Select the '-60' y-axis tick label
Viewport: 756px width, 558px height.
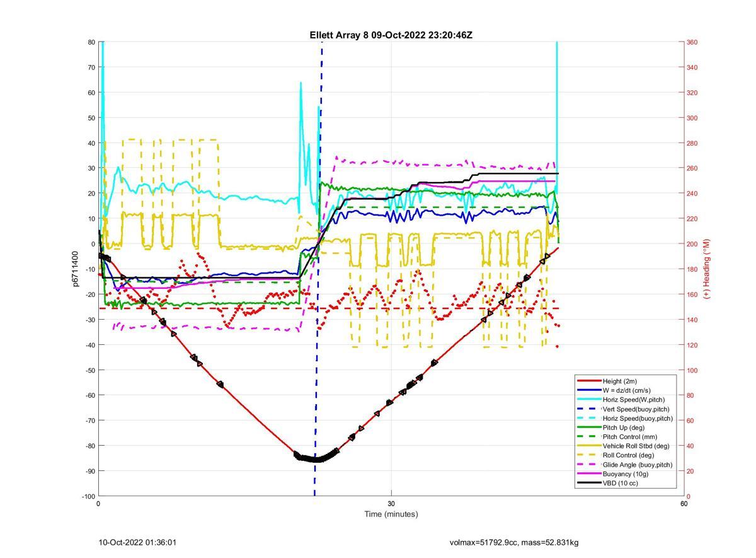point(89,395)
